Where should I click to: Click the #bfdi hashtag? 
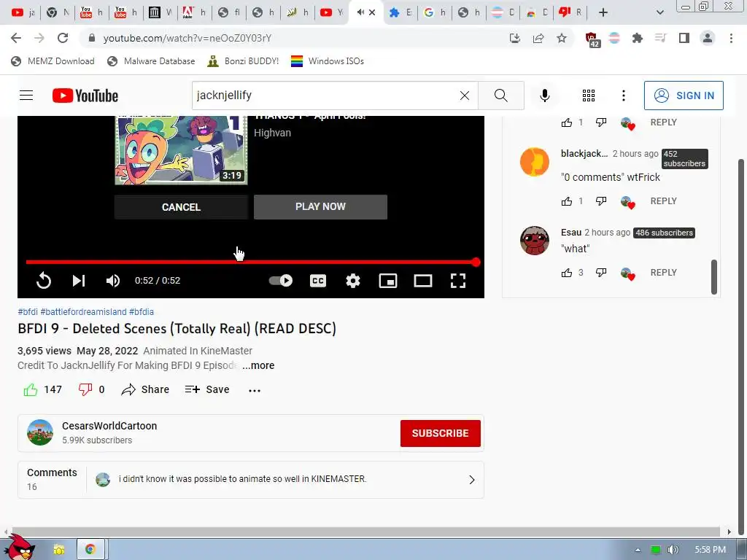point(28,312)
